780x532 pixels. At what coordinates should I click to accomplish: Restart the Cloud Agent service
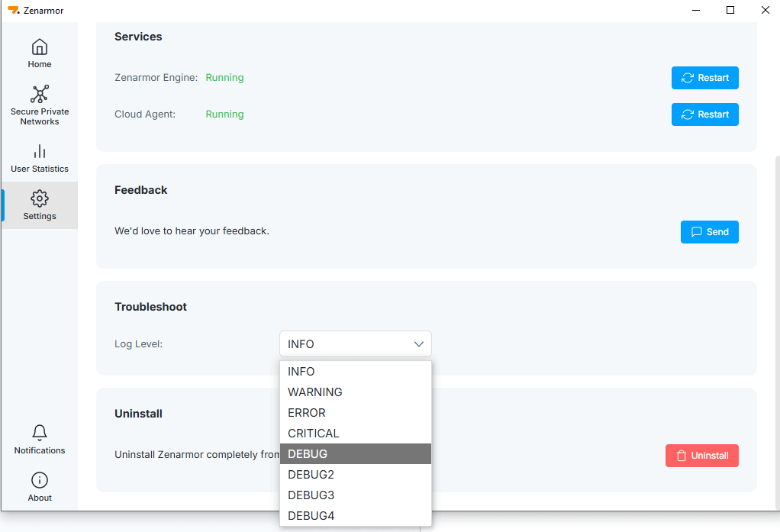click(705, 114)
